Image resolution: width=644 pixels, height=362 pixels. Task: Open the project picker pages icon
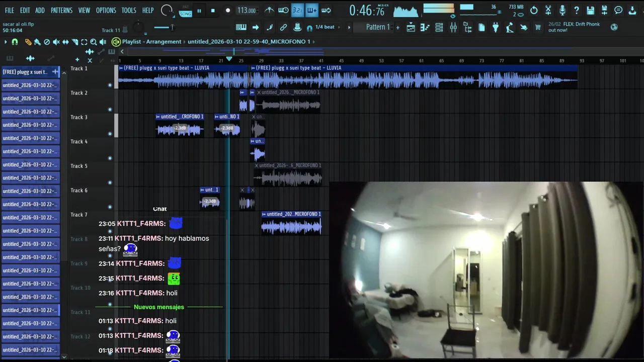coord(481,28)
